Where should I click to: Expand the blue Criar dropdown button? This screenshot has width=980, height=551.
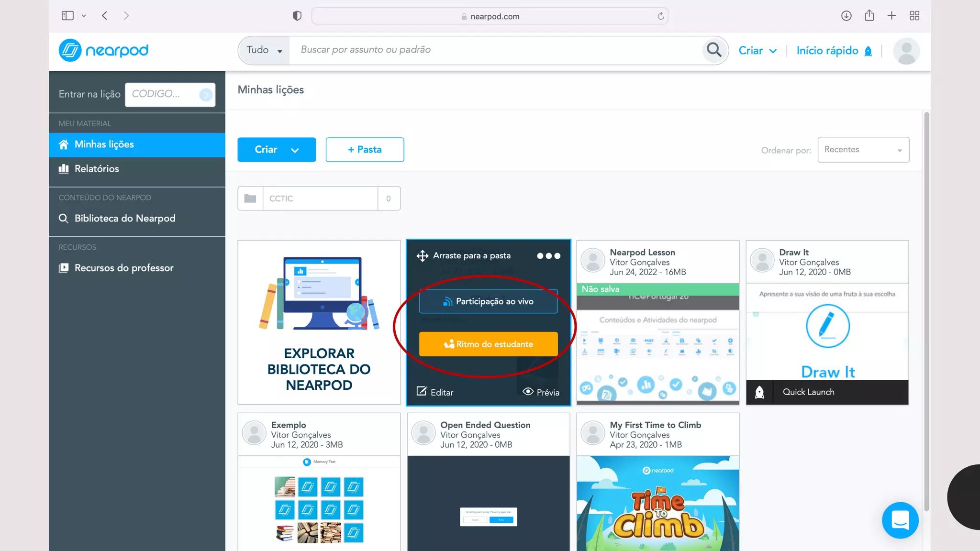click(277, 150)
